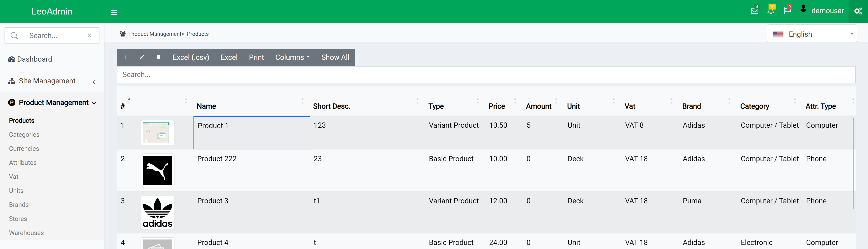The width and height of the screenshot is (868, 249).
Task: Click the add new product plus icon
Action: pos(125,57)
